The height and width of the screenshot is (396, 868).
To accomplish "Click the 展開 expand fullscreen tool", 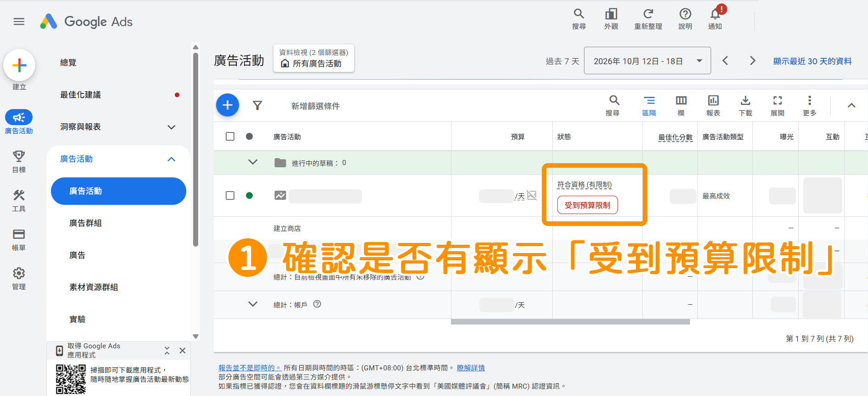I will (x=778, y=105).
